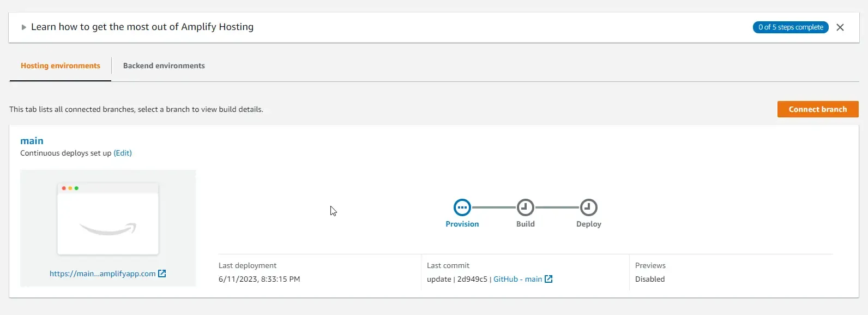
Task: Open the GitHub - main commit link
Action: (x=517, y=279)
